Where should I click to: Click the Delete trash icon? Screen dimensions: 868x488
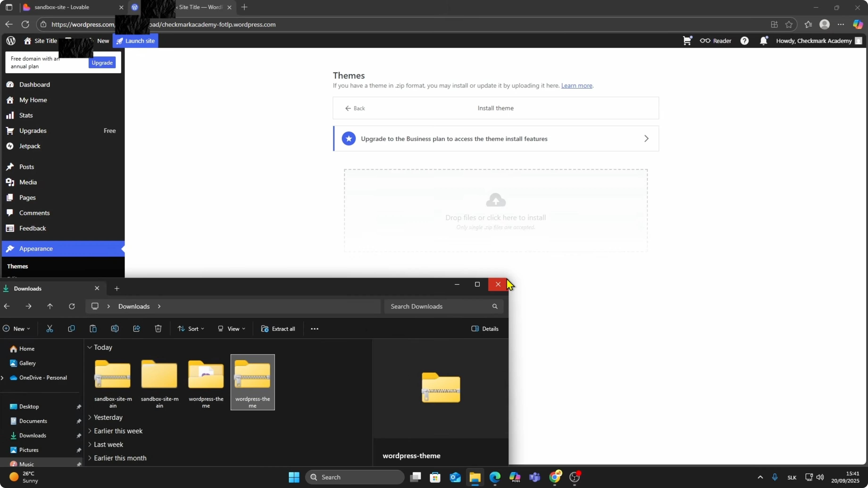pos(158,329)
